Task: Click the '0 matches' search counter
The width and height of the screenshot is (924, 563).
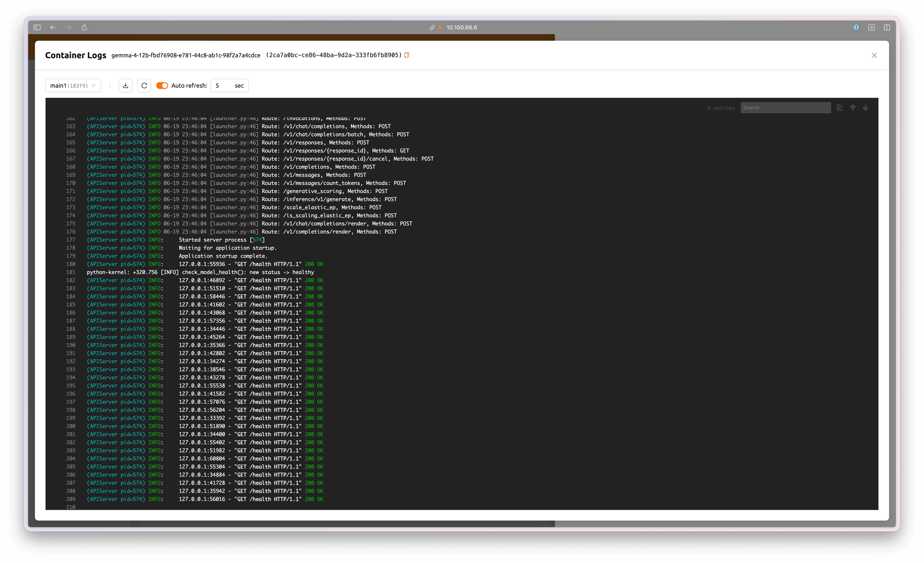Action: coord(721,108)
